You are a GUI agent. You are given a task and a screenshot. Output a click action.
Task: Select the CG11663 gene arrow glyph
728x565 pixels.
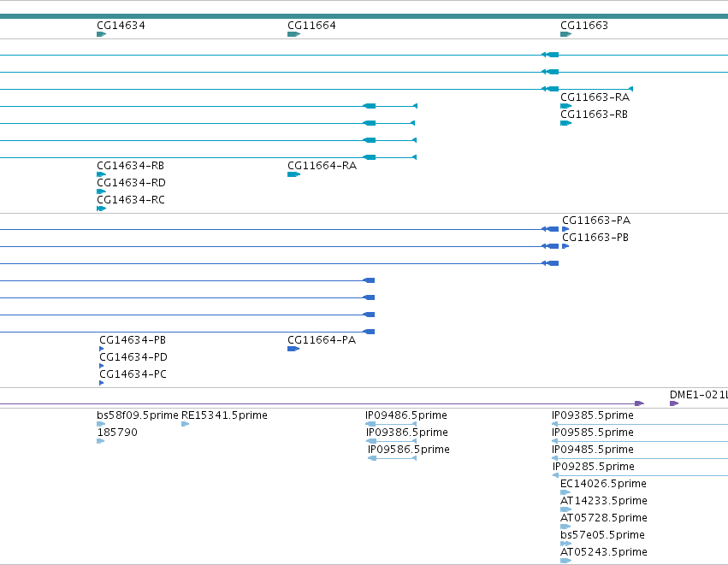click(565, 34)
